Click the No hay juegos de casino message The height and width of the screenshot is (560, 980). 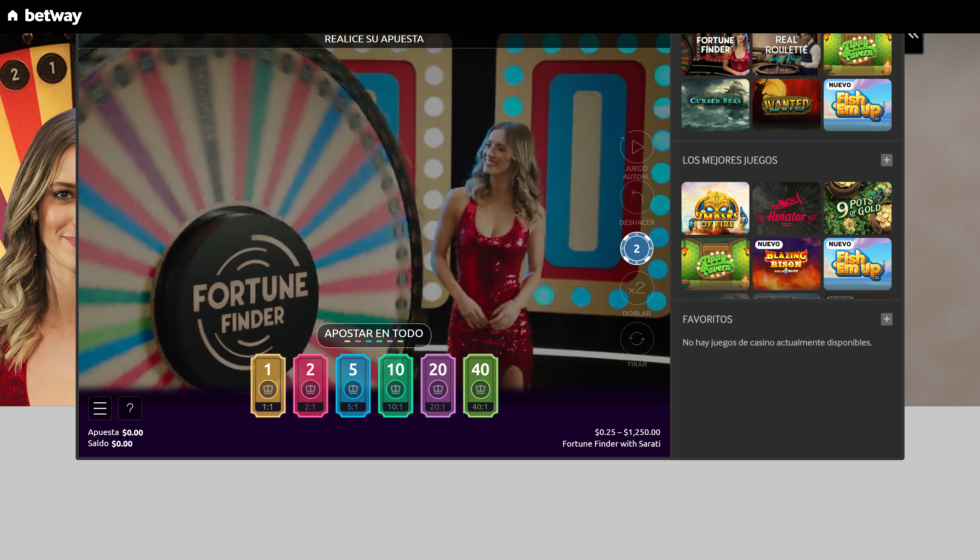click(777, 342)
